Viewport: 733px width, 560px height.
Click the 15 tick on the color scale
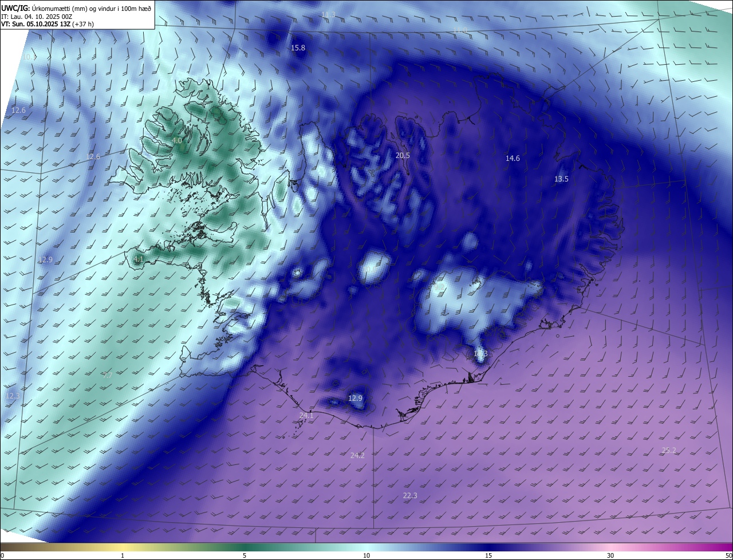[x=488, y=555]
